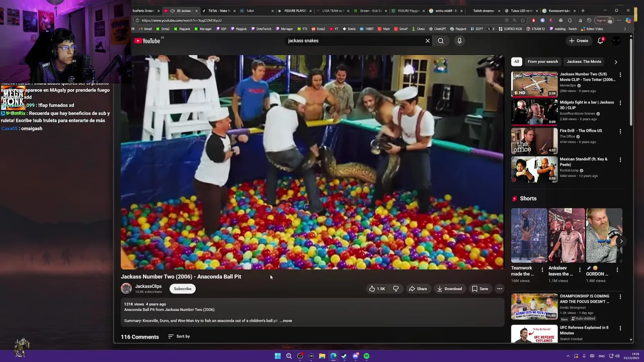Open the YouTube home logo
Image resolution: width=644 pixels, height=362 pixels.
[147, 41]
